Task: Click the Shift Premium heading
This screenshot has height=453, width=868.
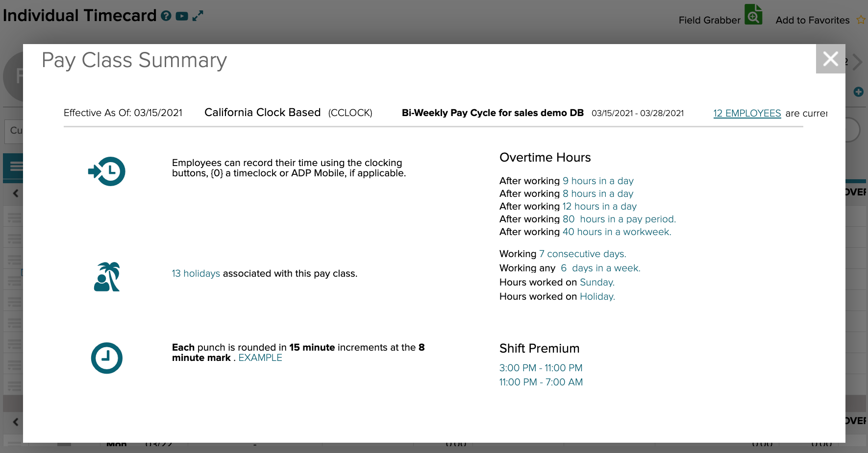Action: coord(539,348)
